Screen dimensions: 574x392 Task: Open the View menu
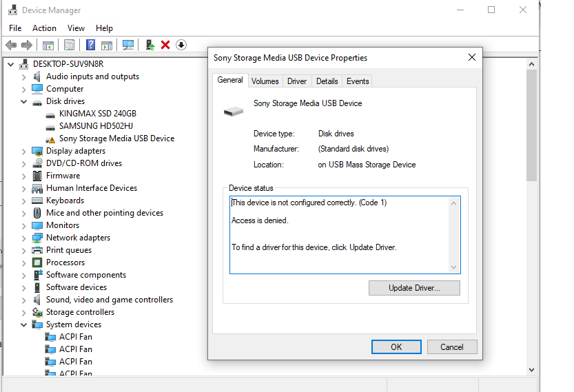76,28
